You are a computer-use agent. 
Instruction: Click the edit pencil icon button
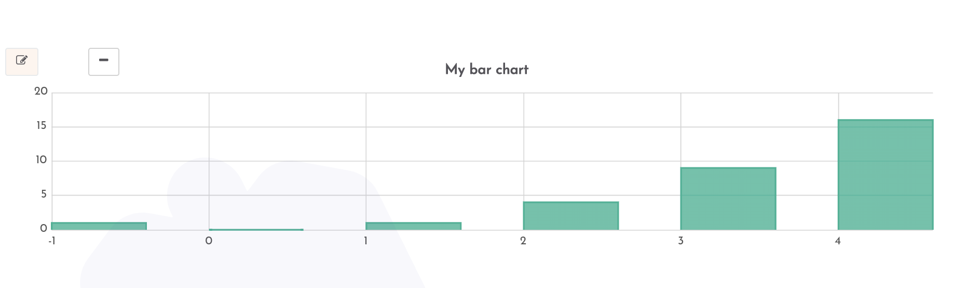click(22, 62)
